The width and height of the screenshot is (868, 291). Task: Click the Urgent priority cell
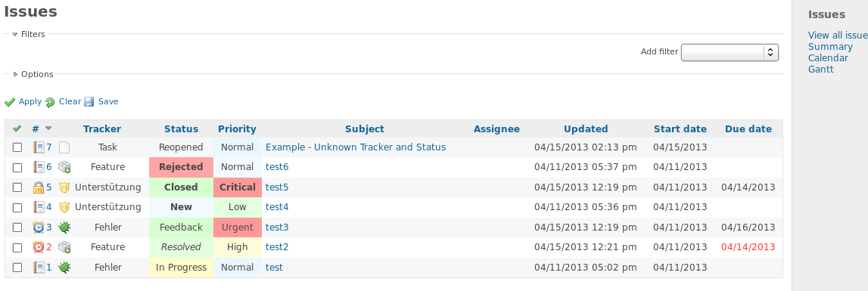(237, 227)
